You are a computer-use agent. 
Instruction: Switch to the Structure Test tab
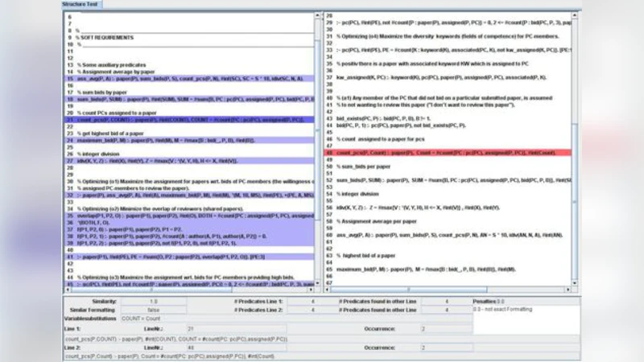[x=78, y=5]
